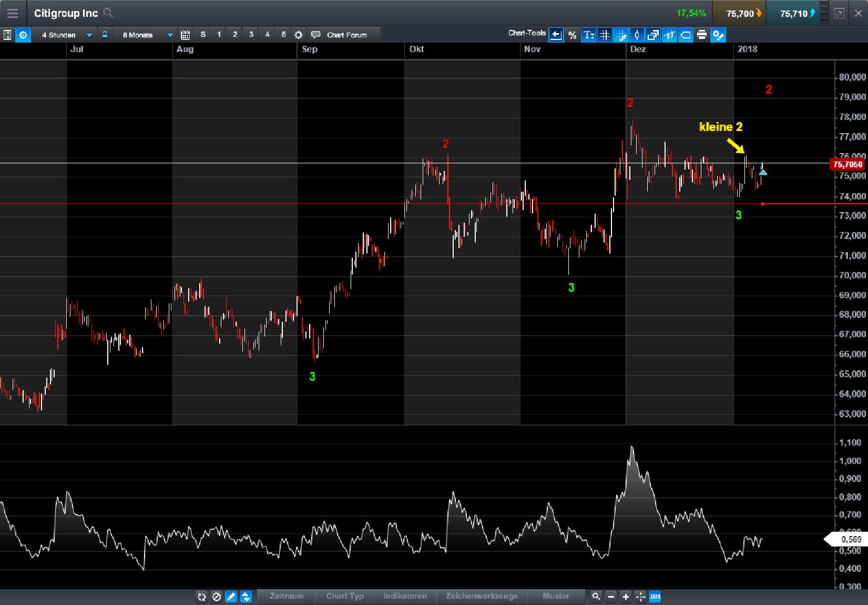Open the Zeichenwerkzeuge menu
The height and width of the screenshot is (605, 868).
tap(482, 597)
